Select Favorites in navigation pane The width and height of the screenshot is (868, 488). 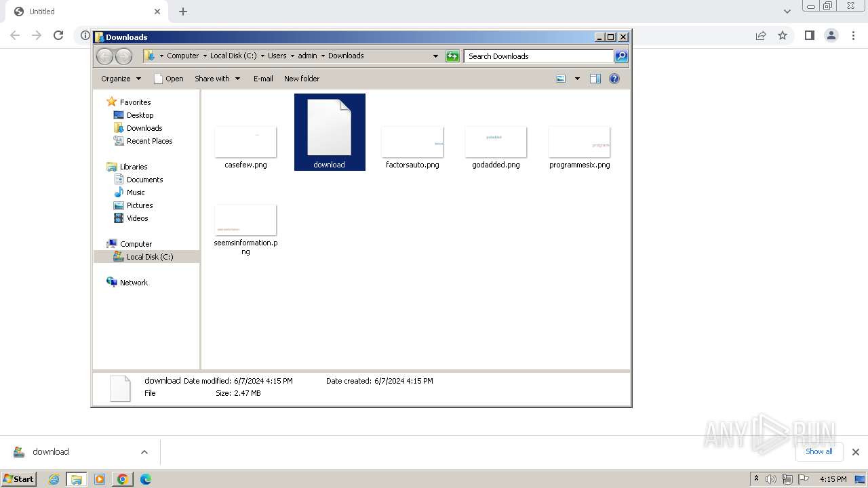[135, 102]
